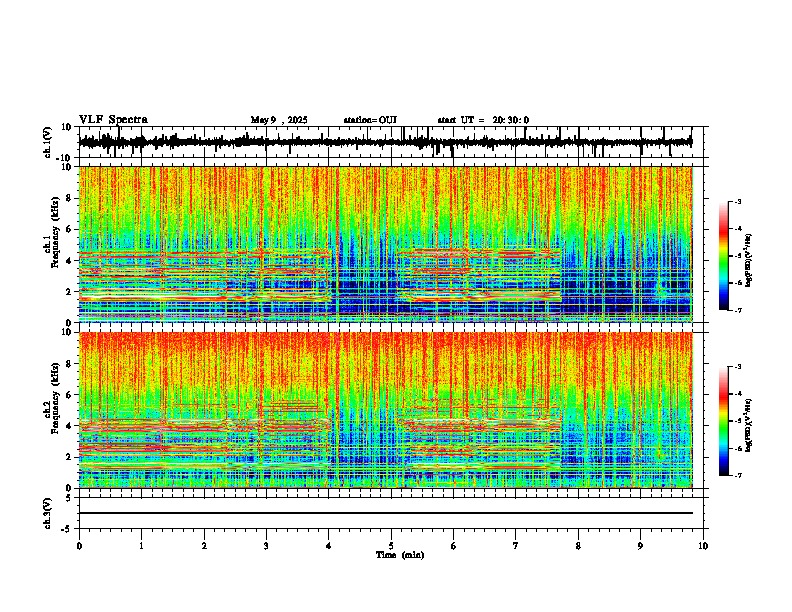The height and width of the screenshot is (612, 792).
Task: Click the ch.2 "Frequency (kHz)" axis label
Action: (55, 398)
